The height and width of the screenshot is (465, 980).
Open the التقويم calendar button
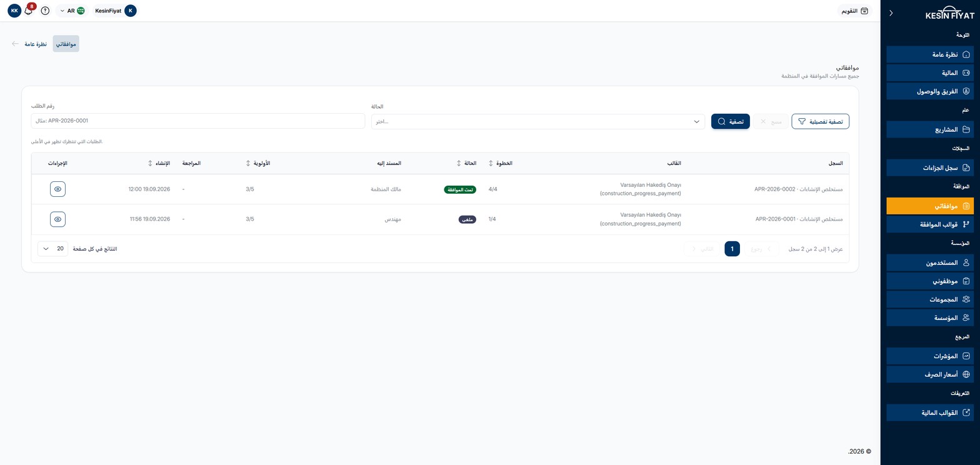click(x=854, y=11)
